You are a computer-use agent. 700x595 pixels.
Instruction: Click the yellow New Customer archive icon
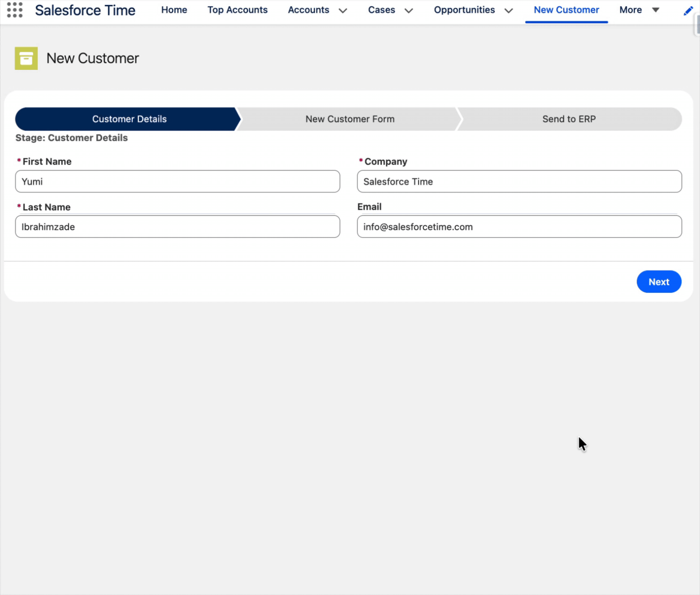click(26, 58)
